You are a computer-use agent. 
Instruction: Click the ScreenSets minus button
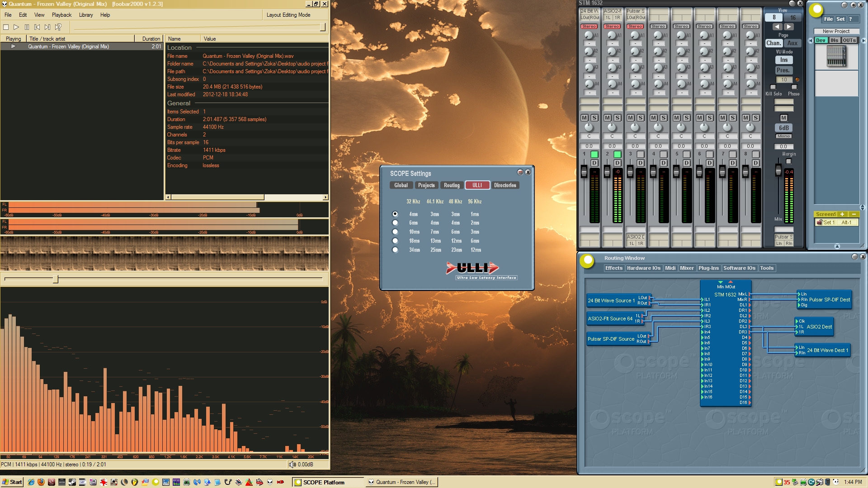tap(854, 214)
